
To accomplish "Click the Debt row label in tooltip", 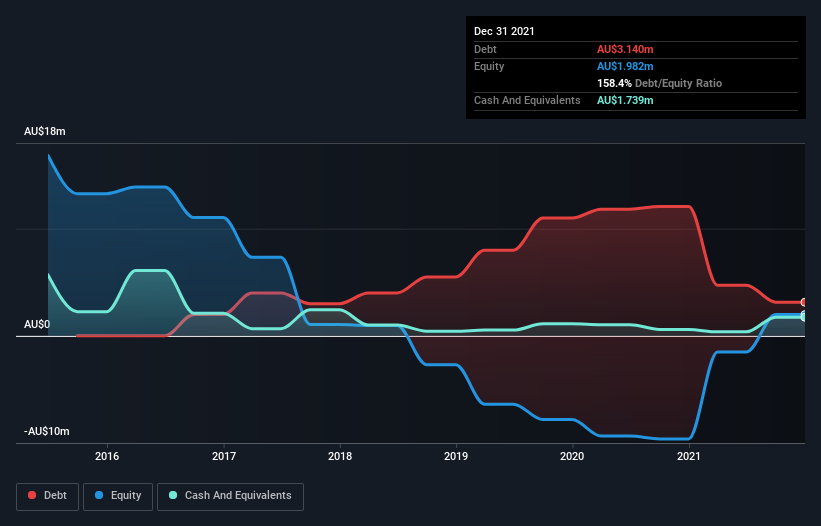I will tap(485, 49).
